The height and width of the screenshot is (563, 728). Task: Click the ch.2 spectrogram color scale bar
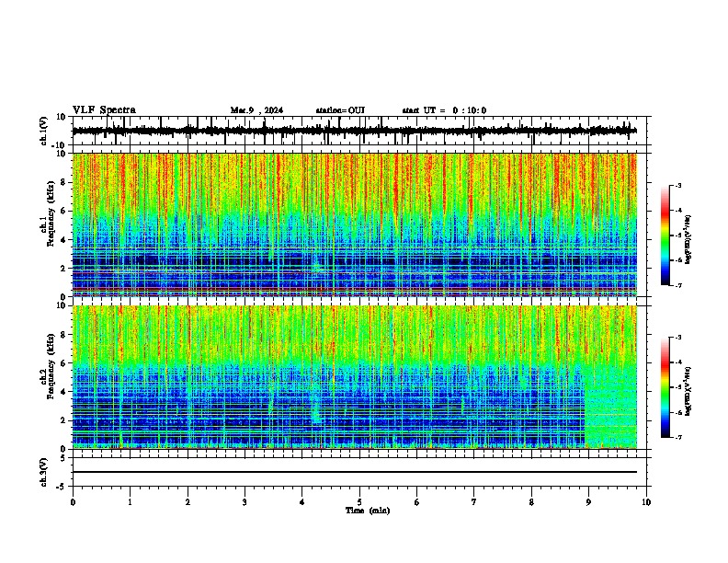click(x=665, y=387)
